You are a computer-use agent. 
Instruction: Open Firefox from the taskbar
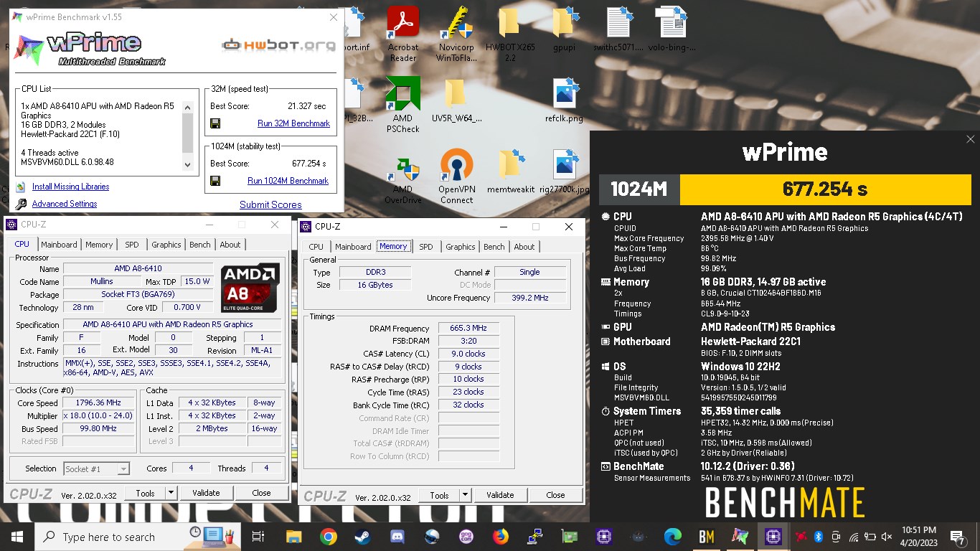500,537
